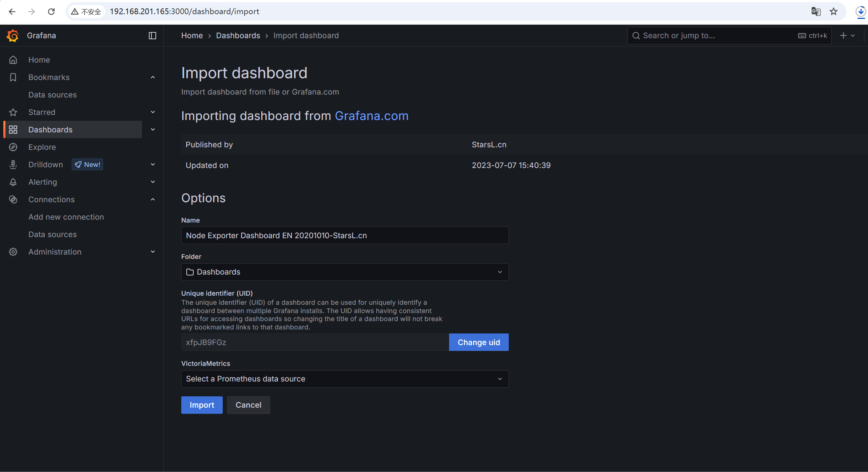The height and width of the screenshot is (472, 868).
Task: Open the Folder dropdown showing Dashboards
Action: pos(345,272)
